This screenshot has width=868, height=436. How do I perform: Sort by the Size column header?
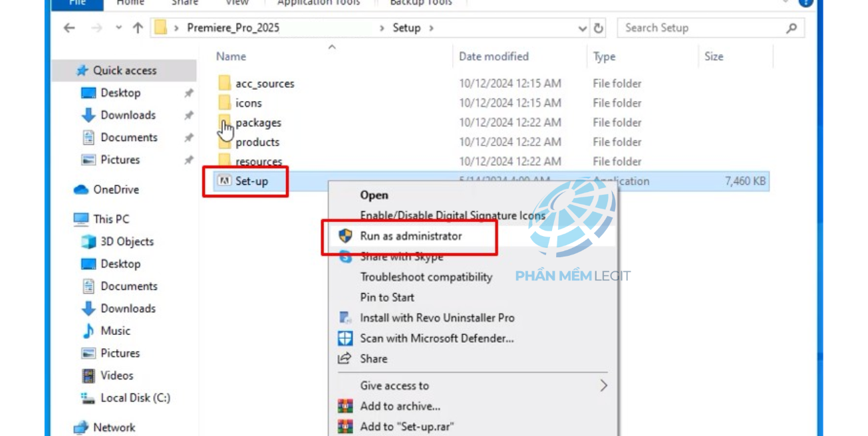[x=714, y=56]
